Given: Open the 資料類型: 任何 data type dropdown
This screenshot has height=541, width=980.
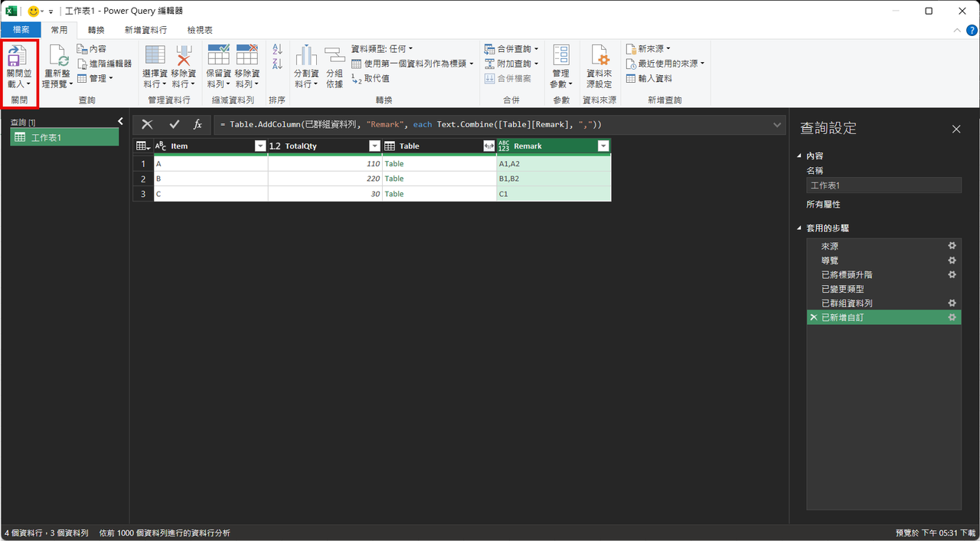Looking at the screenshot, I should click(382, 49).
